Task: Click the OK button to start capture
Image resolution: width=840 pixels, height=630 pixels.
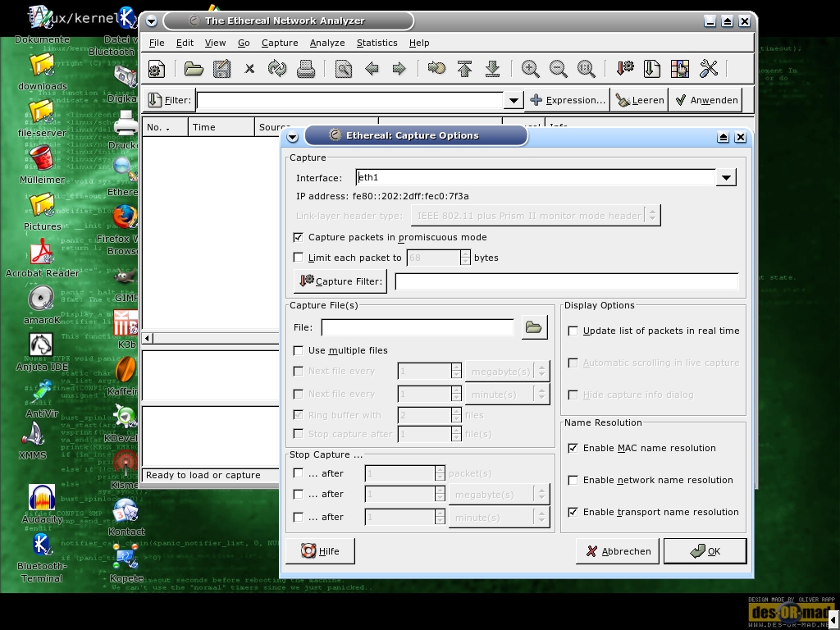Action: click(705, 551)
